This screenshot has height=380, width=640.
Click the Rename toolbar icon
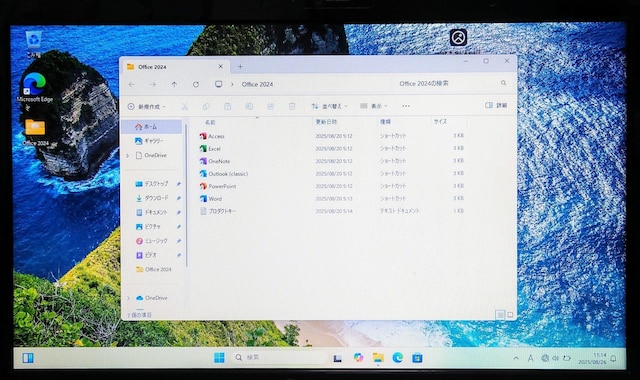(x=249, y=107)
